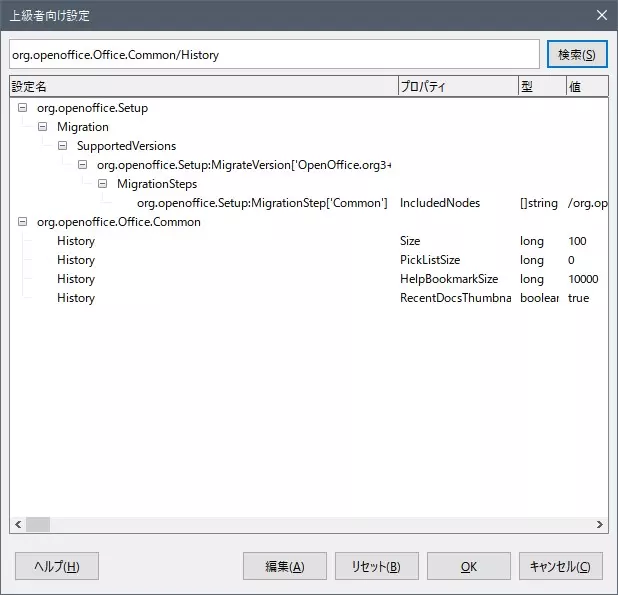The height and width of the screenshot is (595, 618).
Task: Collapse the SupportedVersions node
Action: (62, 146)
